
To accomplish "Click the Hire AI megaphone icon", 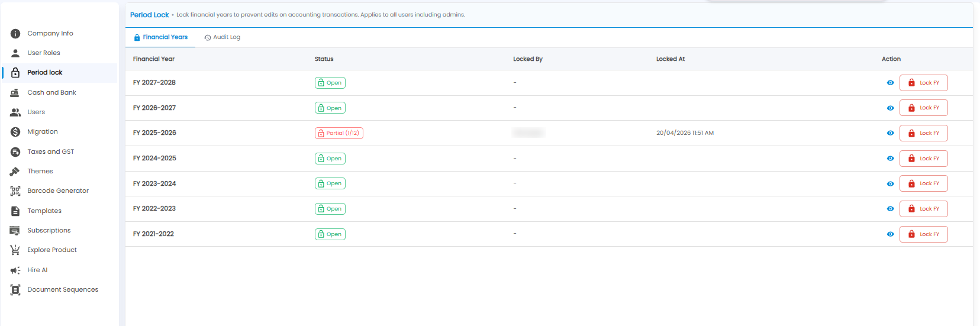I will (x=15, y=270).
